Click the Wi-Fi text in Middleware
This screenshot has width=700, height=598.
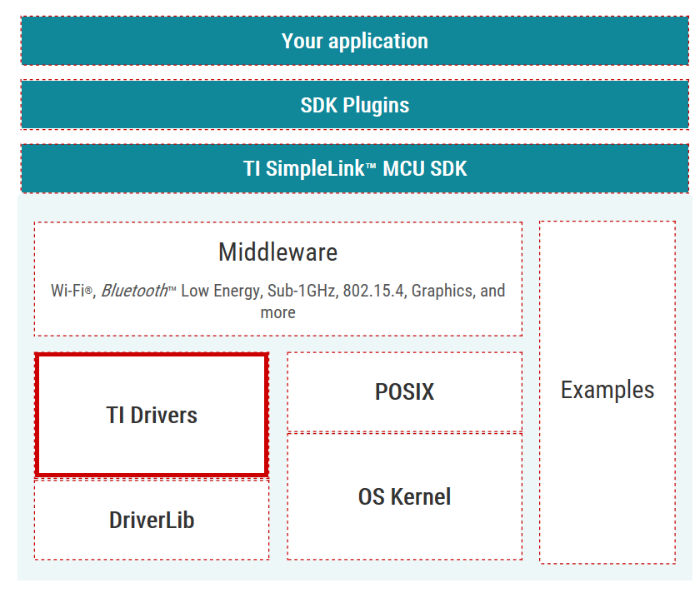pos(67,291)
